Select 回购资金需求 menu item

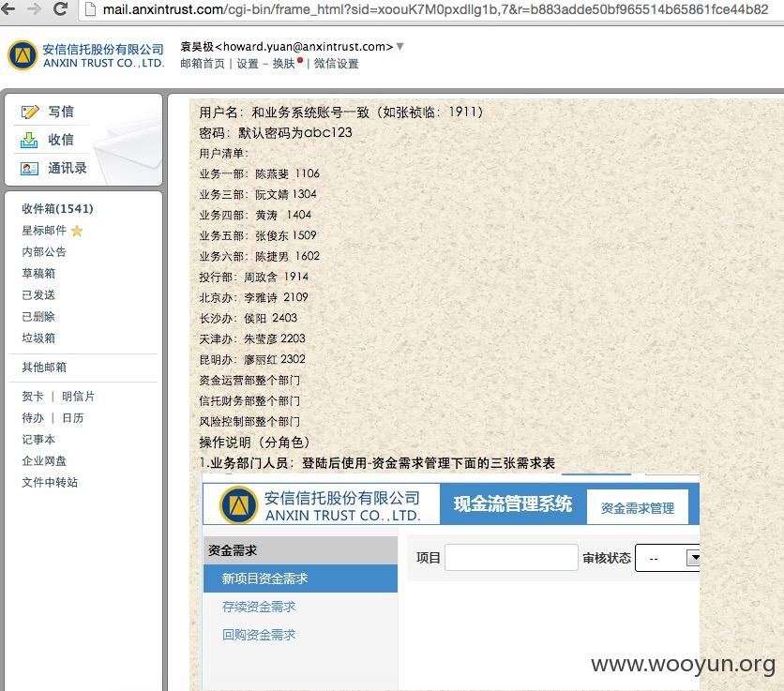click(x=259, y=635)
